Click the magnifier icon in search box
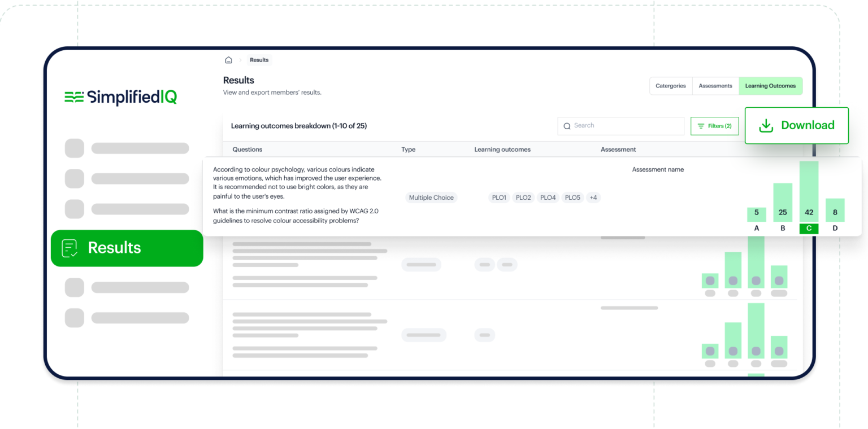868x429 pixels. click(x=567, y=126)
